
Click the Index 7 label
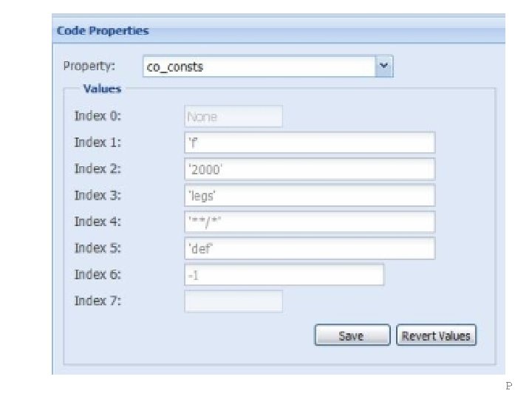coord(98,301)
